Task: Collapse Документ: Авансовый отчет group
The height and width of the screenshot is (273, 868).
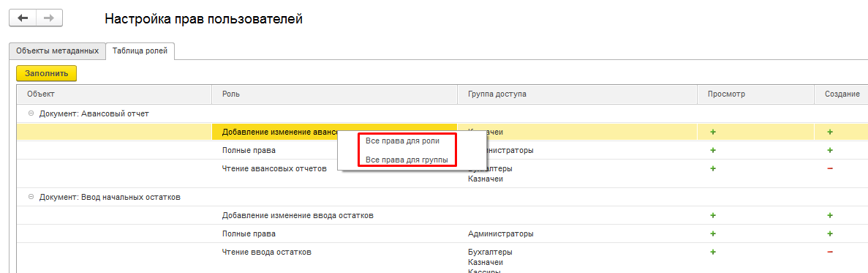Action: click(31, 113)
